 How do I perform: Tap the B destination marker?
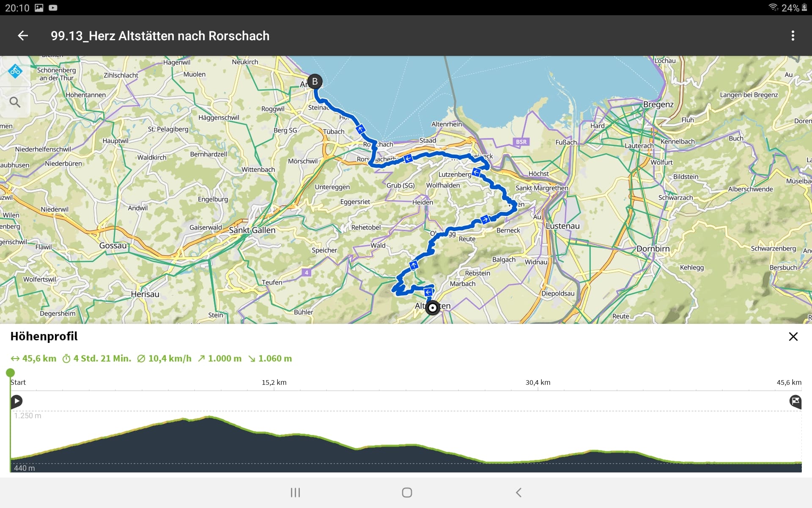(x=315, y=81)
